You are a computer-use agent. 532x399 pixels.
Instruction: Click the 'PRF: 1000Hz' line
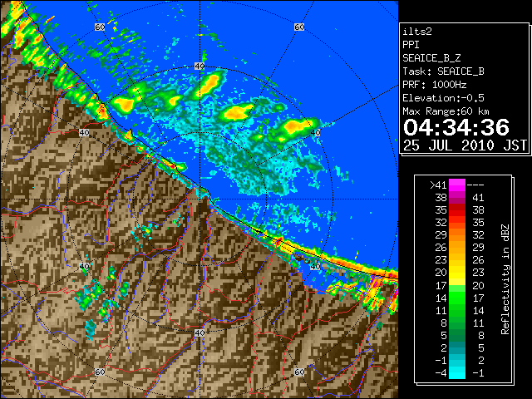click(x=435, y=85)
